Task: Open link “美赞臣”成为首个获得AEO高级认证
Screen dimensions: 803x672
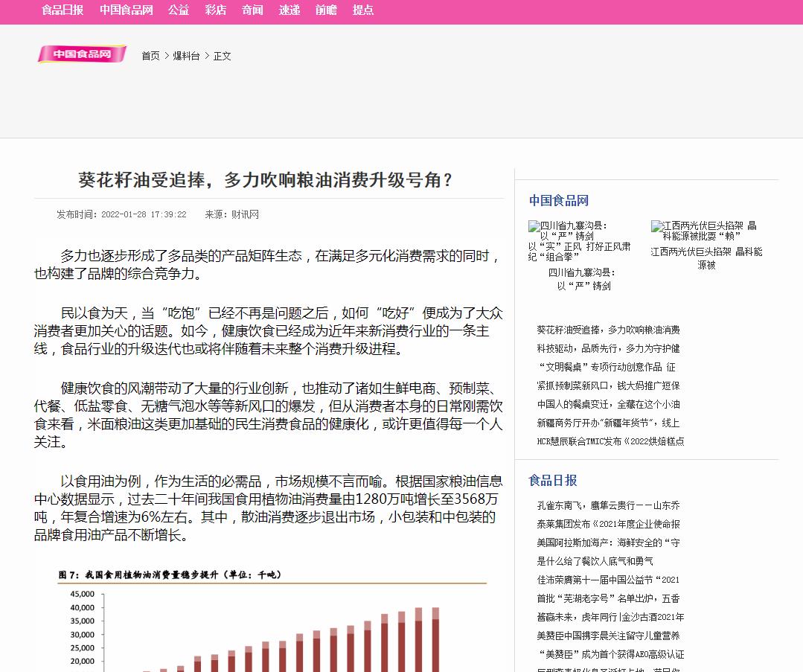Action: [610, 654]
